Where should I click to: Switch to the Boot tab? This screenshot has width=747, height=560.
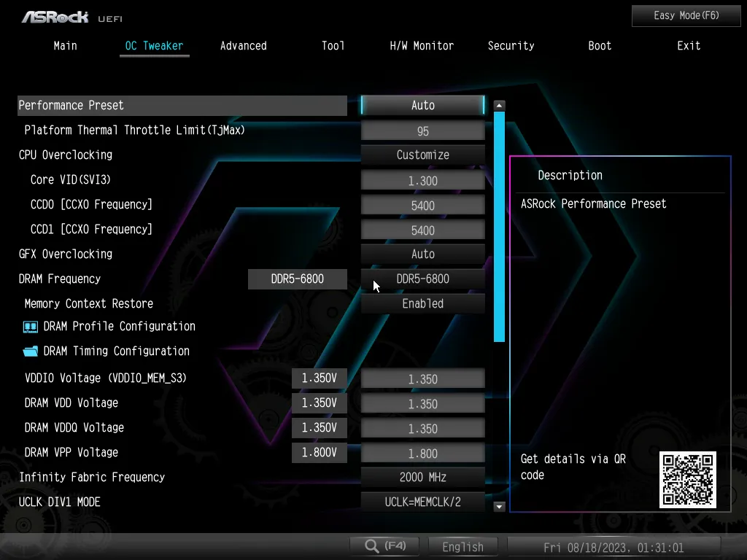tap(600, 46)
